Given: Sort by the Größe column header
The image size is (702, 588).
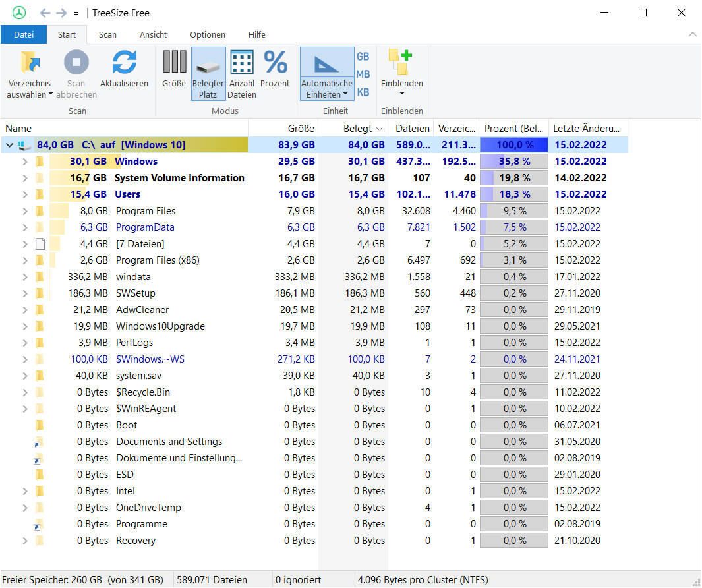Looking at the screenshot, I should 283,129.
